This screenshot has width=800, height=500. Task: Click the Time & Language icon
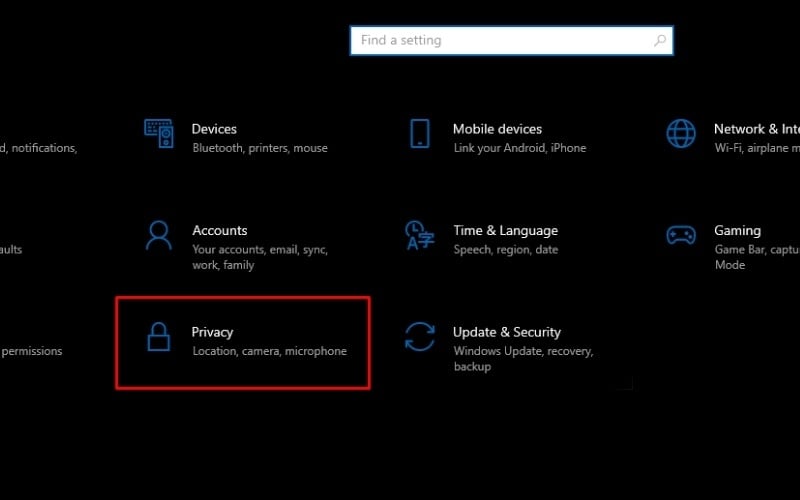click(x=419, y=235)
